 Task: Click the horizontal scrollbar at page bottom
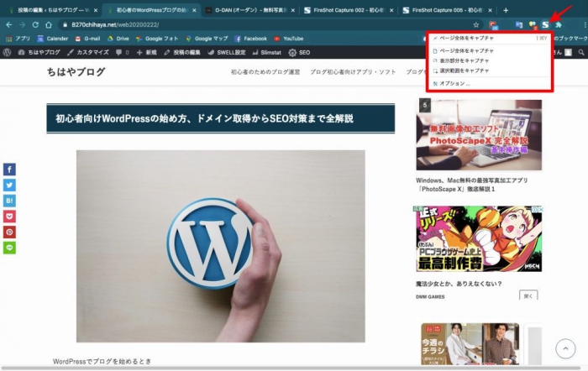(291, 368)
